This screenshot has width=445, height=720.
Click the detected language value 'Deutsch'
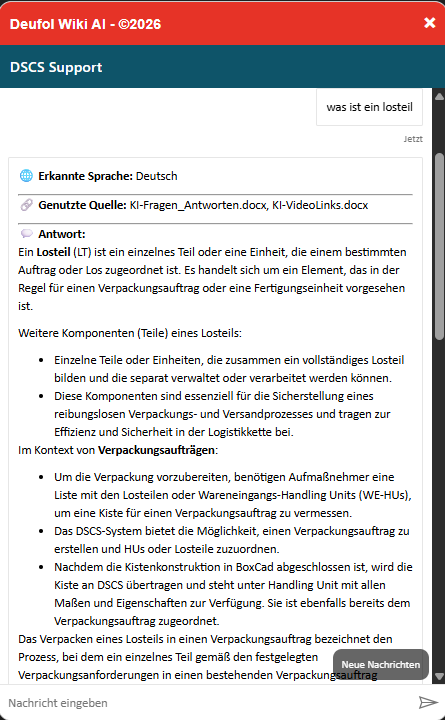click(157, 176)
